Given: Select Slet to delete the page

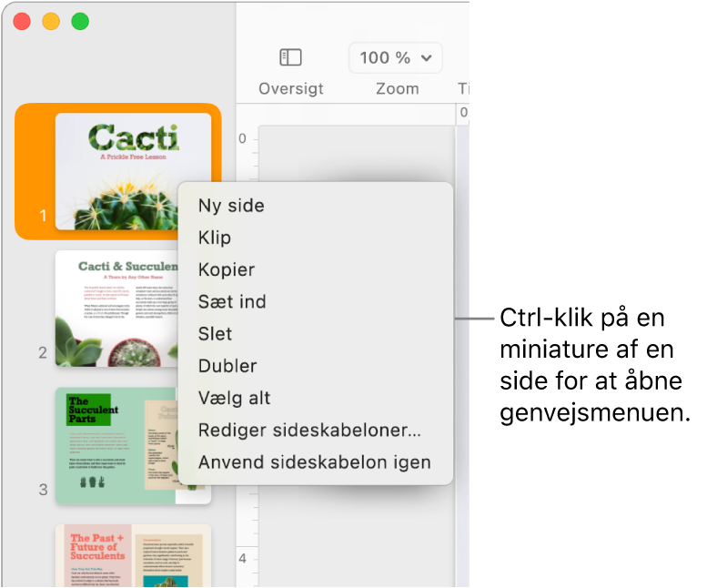Looking at the screenshot, I should tap(316, 334).
